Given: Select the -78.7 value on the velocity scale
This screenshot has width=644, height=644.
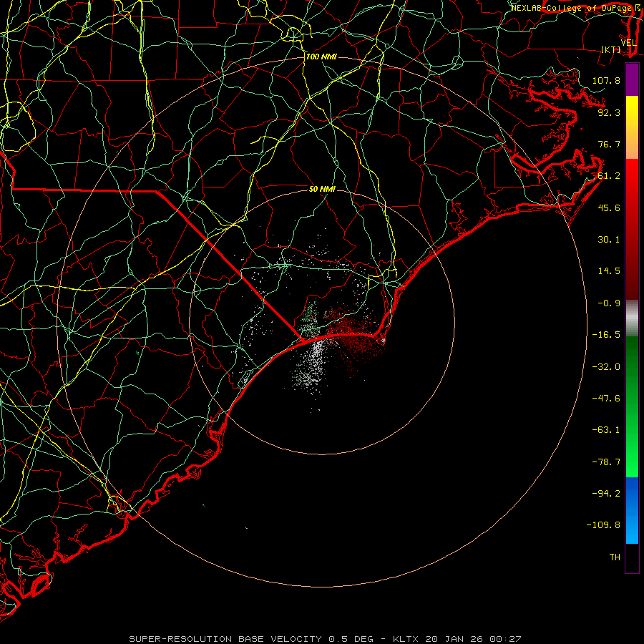Looking at the screenshot, I should click(606, 462).
